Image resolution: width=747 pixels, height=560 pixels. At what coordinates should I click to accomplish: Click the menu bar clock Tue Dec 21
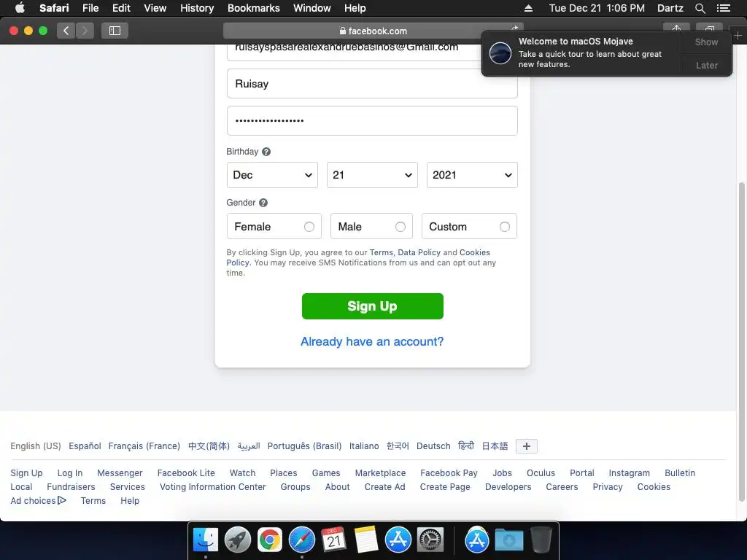click(x=597, y=8)
